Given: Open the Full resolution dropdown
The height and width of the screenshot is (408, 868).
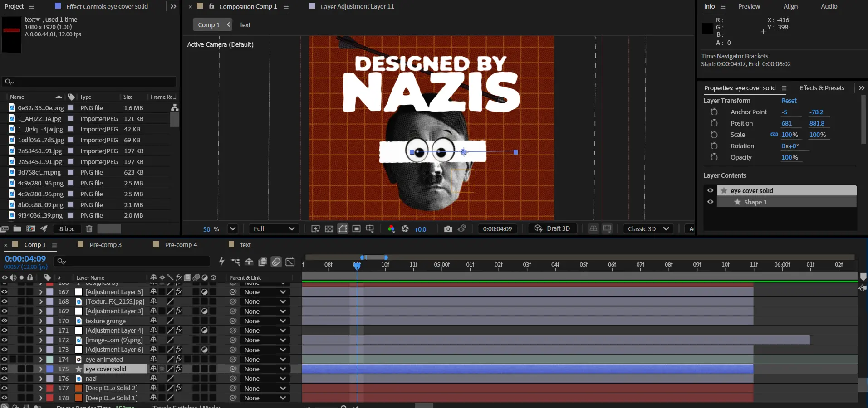Looking at the screenshot, I should (274, 229).
